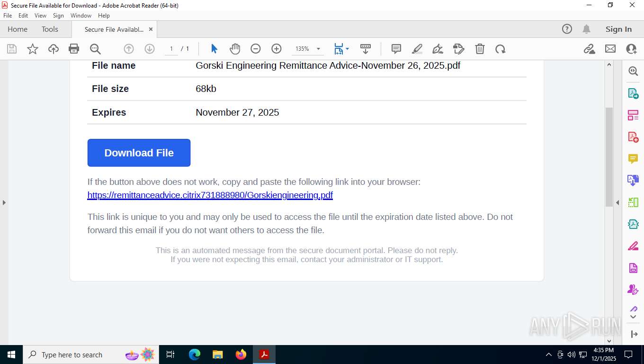Collapse the right tools pane arrow
Viewport: 644px width, 364px height.
[x=617, y=202]
